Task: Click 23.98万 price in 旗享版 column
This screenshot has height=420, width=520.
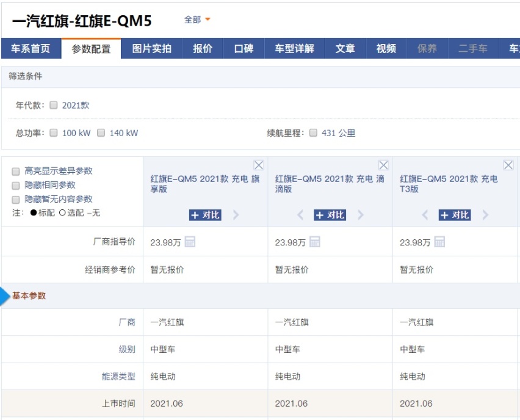Action: 165,242
